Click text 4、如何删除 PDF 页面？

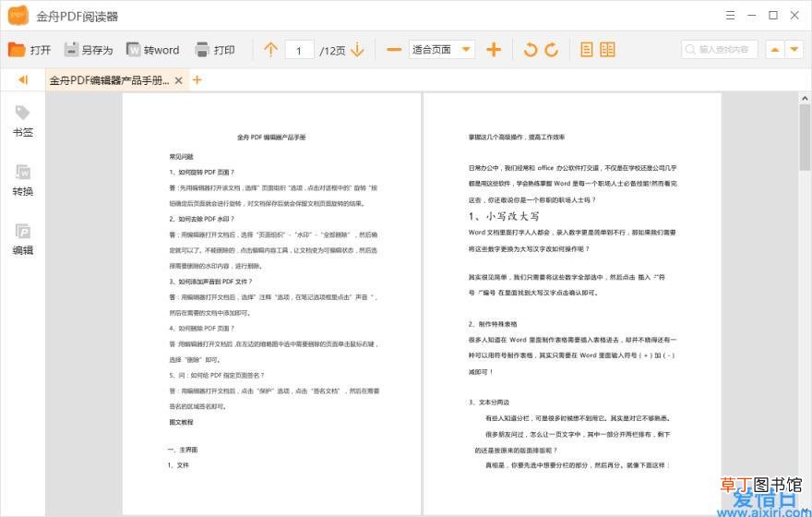201,329
